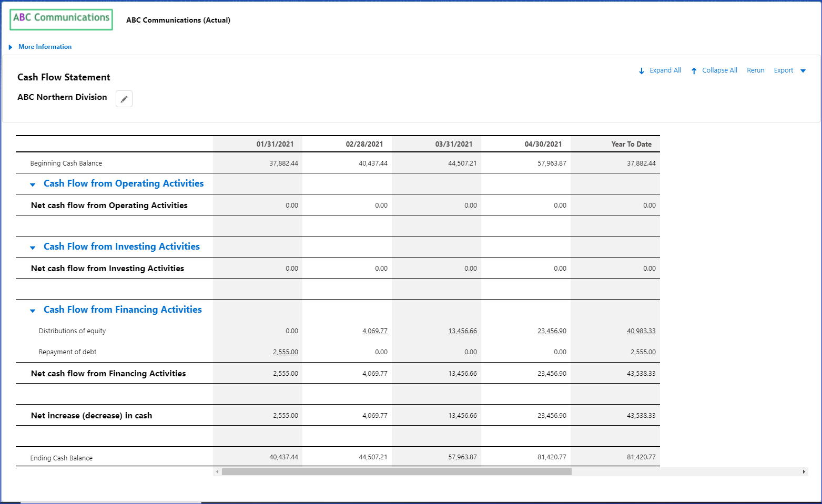This screenshot has height=504, width=822.
Task: Collapse Cash Flow from Financing Activities section
Action: point(33,311)
